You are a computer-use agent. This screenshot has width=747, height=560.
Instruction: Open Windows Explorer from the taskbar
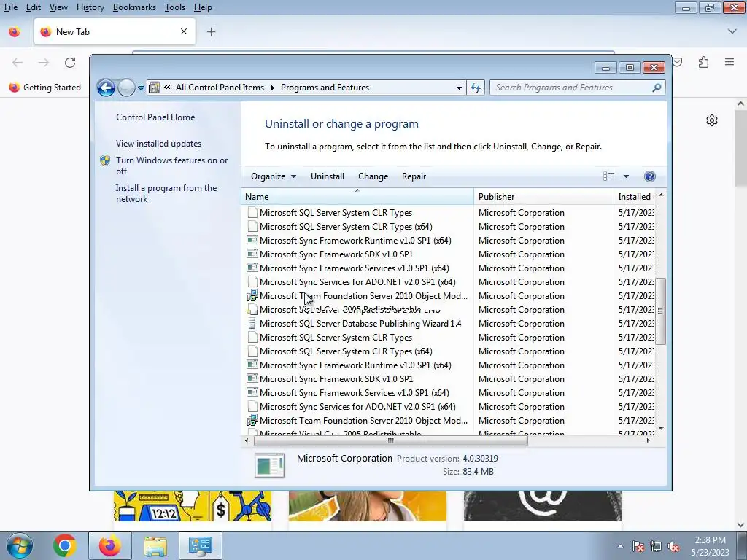(155, 545)
